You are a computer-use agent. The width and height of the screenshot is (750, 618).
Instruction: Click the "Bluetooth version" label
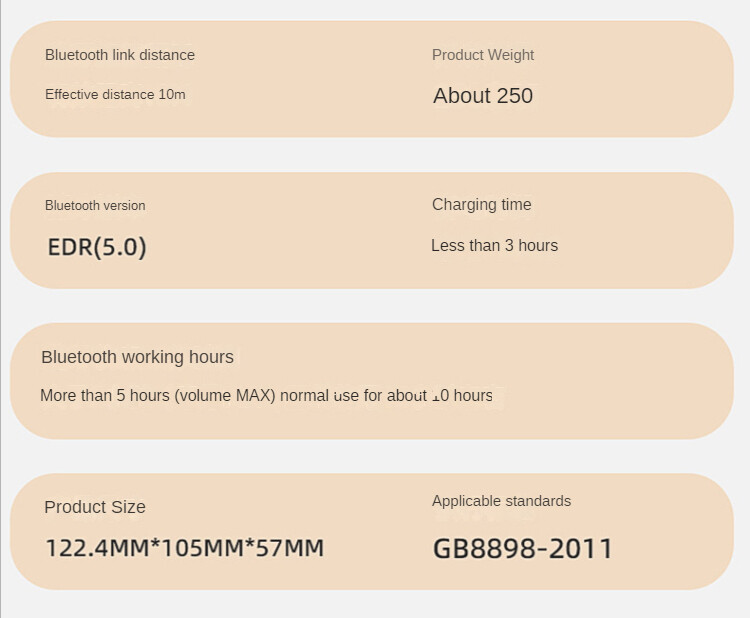click(x=95, y=206)
